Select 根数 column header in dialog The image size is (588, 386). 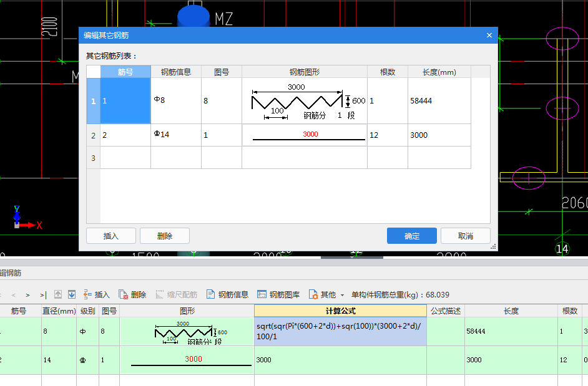(388, 72)
